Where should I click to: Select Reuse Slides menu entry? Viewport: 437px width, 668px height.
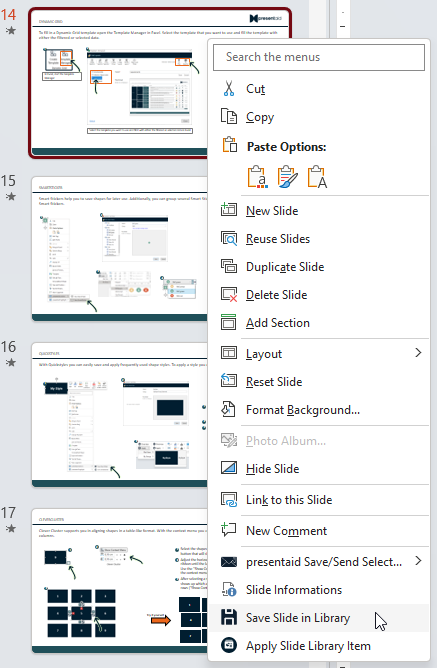tap(319, 239)
